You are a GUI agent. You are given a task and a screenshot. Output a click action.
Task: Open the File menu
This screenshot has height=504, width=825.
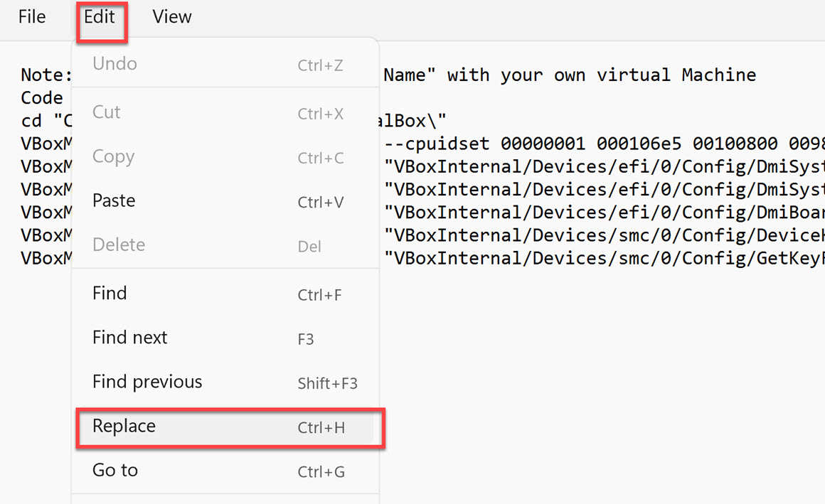(x=32, y=17)
